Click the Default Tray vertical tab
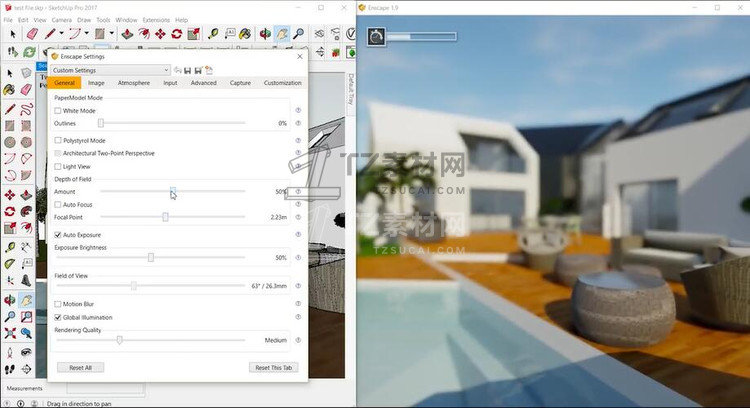 (x=350, y=89)
